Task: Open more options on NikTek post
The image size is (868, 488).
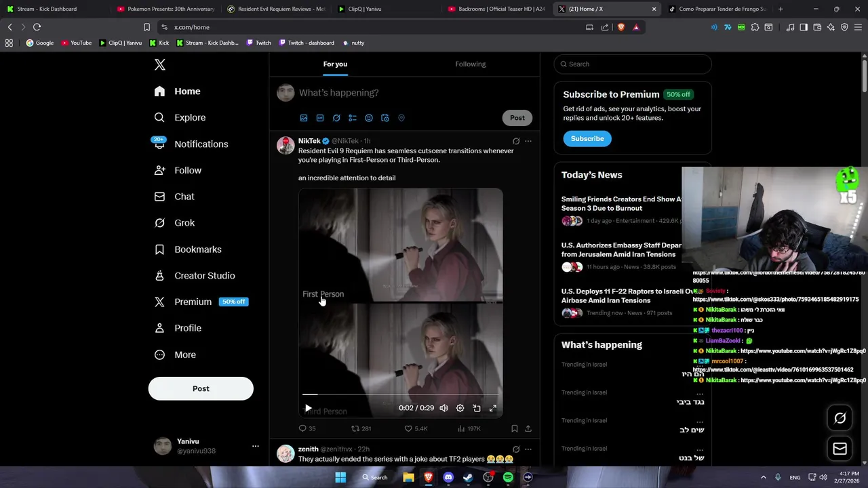Action: tap(528, 141)
